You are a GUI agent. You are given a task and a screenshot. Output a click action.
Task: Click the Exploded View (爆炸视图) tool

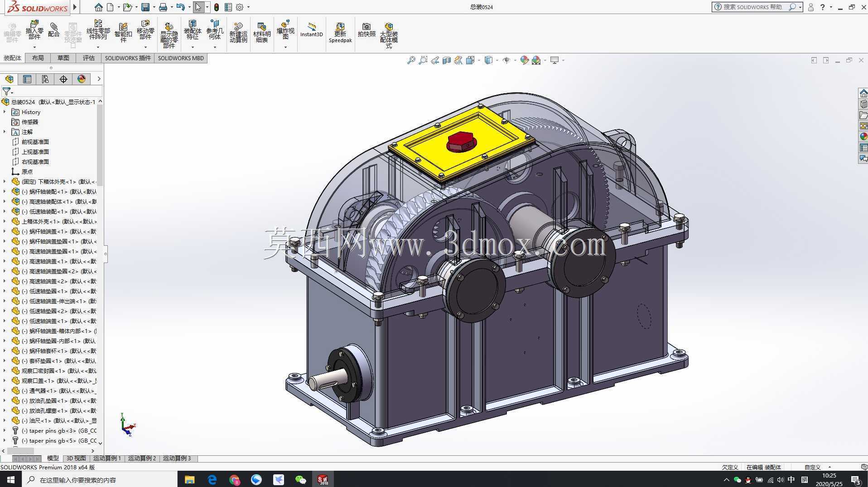285,30
